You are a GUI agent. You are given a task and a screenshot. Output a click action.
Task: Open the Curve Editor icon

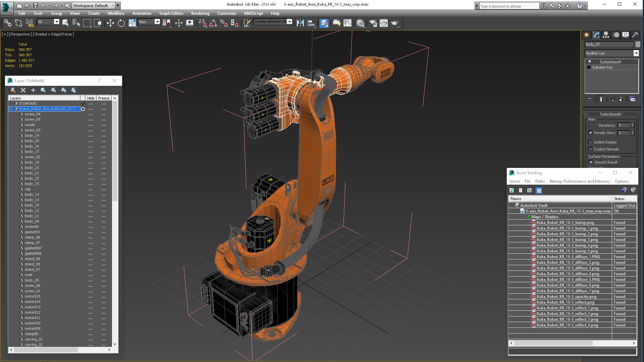(x=347, y=23)
